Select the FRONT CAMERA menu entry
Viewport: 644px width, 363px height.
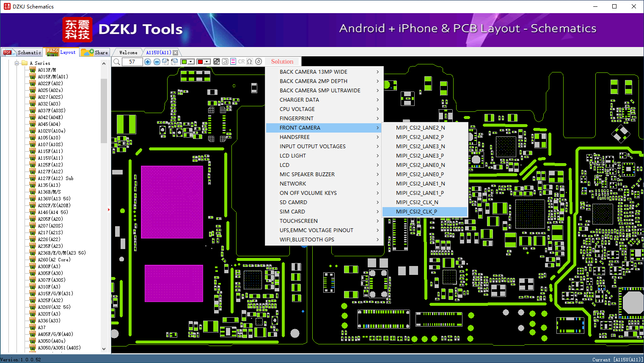click(x=324, y=128)
